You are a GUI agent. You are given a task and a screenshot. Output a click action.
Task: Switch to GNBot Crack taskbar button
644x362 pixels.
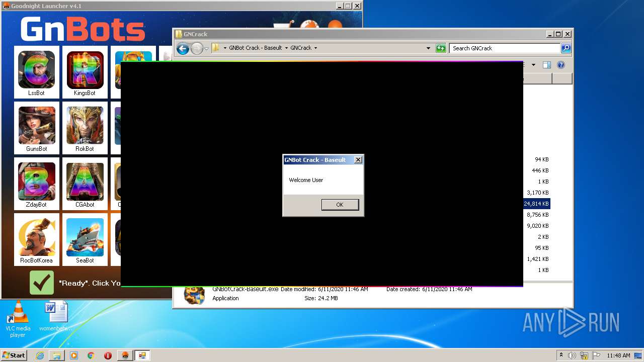click(x=142, y=355)
